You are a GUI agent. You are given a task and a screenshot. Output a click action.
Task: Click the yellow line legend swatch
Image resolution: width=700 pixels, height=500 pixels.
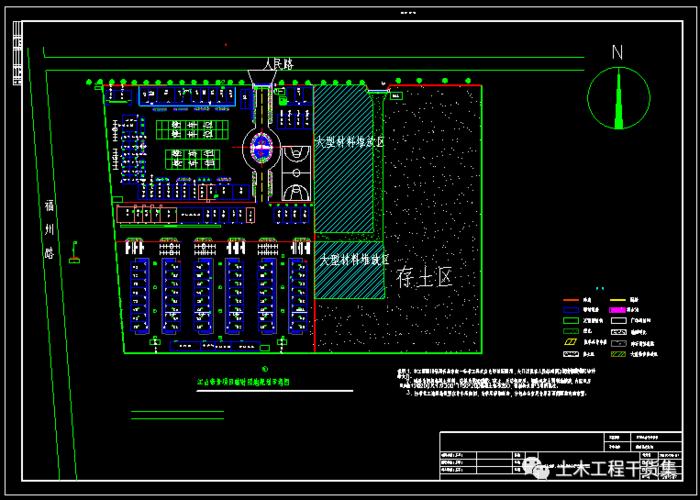pyautogui.click(x=620, y=299)
